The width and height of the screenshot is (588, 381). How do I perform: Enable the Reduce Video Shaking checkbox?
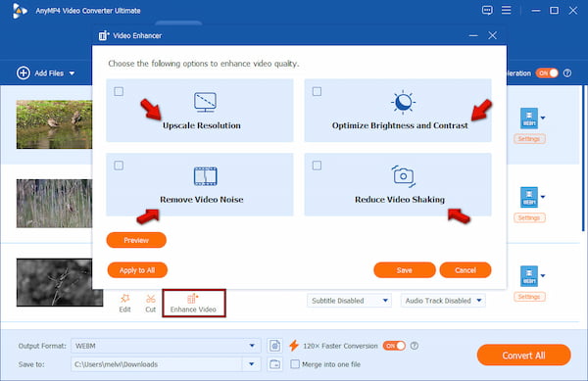pos(317,166)
